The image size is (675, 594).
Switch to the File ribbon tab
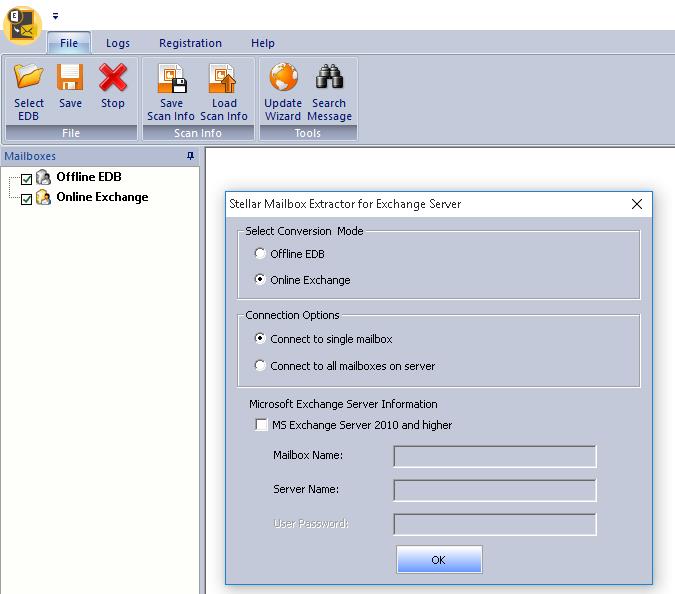click(69, 43)
